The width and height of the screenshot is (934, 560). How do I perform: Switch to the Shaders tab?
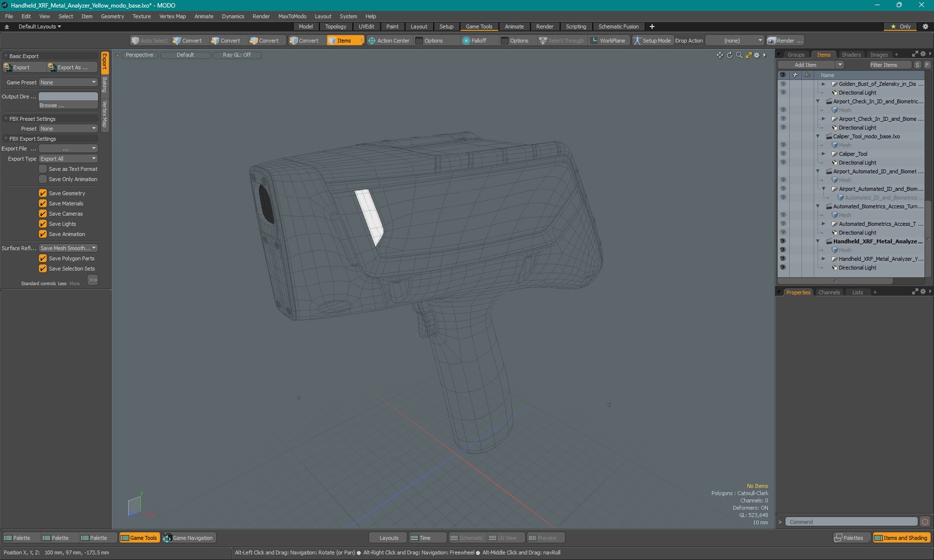click(x=851, y=54)
